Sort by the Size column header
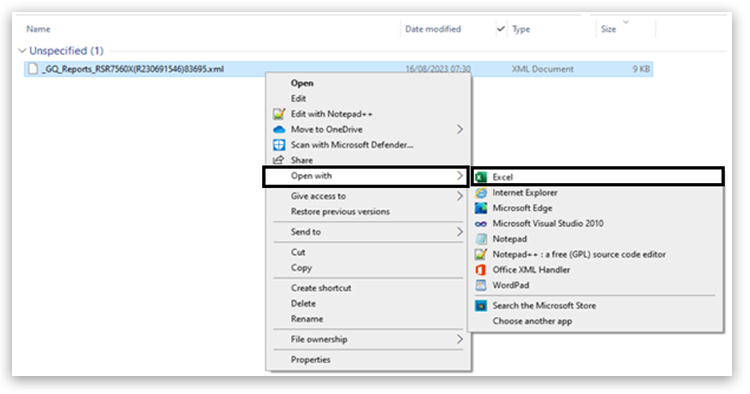Viewport: 750px width, 394px height. (608, 29)
